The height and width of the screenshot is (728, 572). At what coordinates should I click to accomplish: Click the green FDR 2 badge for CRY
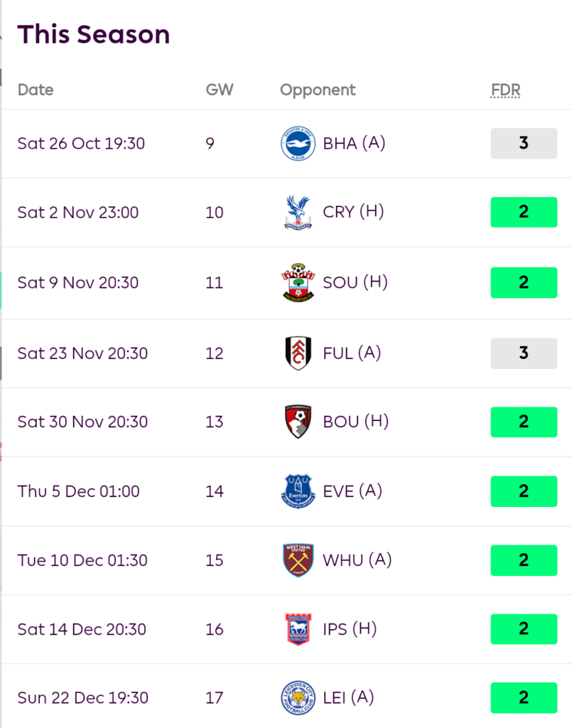(x=524, y=213)
